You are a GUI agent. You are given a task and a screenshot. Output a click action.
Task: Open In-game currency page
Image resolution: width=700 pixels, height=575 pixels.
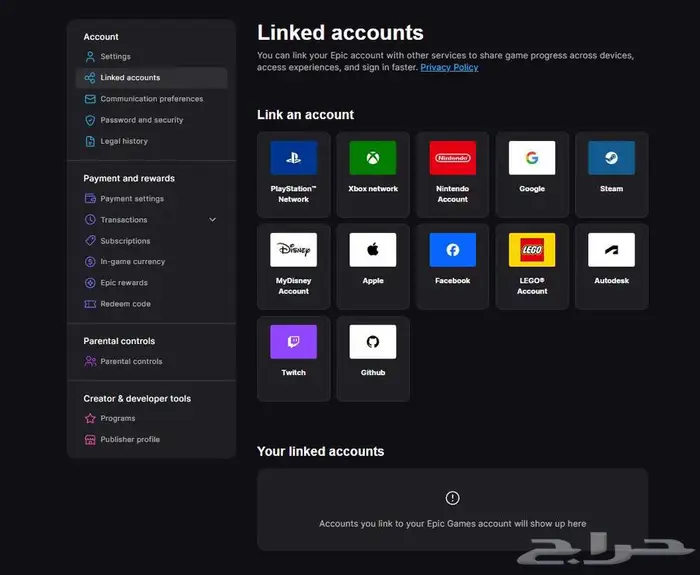[x=151, y=262]
